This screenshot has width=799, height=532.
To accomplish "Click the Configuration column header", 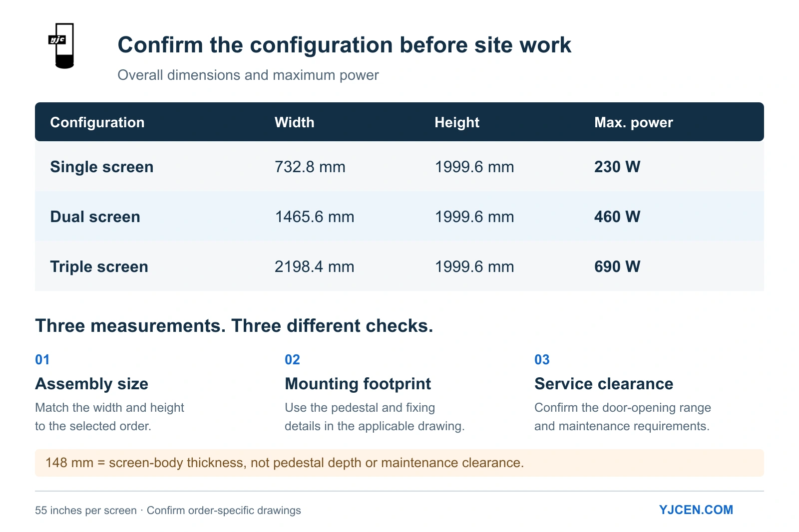I will 97,122.
